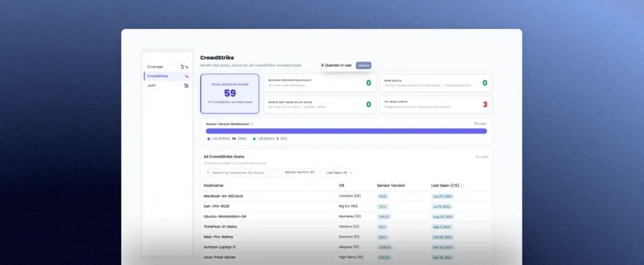This screenshot has height=265, width=644.
Task: Click the Last Seen (CS) column header
Action: pyautogui.click(x=445, y=185)
